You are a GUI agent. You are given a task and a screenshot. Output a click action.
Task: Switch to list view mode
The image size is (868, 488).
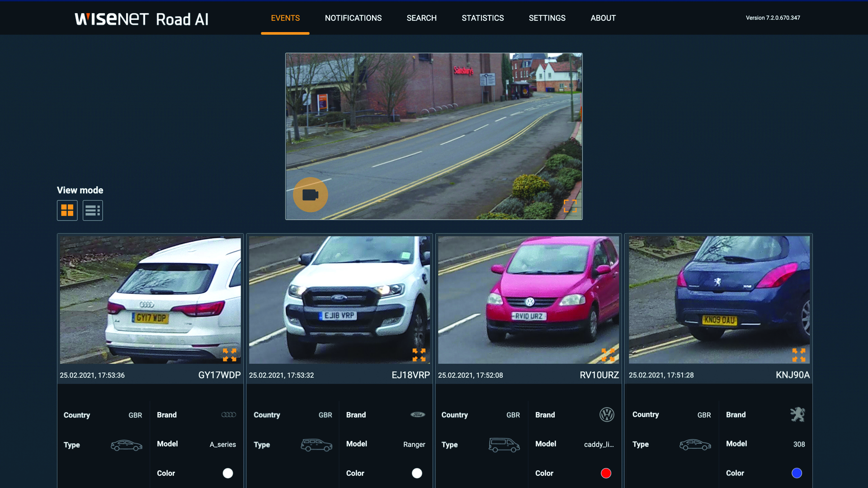pyautogui.click(x=93, y=210)
